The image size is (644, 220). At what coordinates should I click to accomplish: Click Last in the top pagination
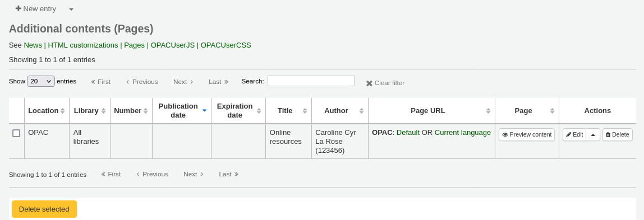(x=219, y=82)
